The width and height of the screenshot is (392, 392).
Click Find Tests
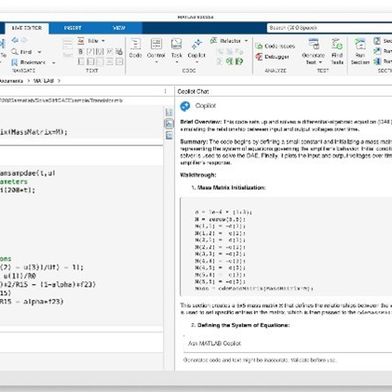(337, 51)
